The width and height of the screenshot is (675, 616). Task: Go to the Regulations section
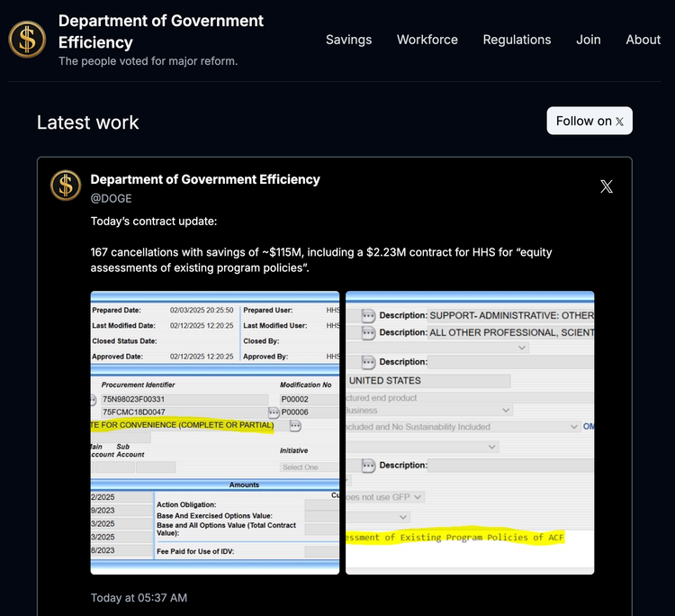[x=517, y=40]
